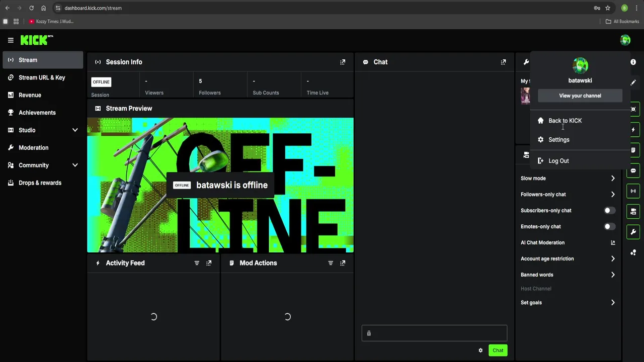644x362 pixels.
Task: Toggle the wrench quick actions widget icon
Action: point(633,232)
